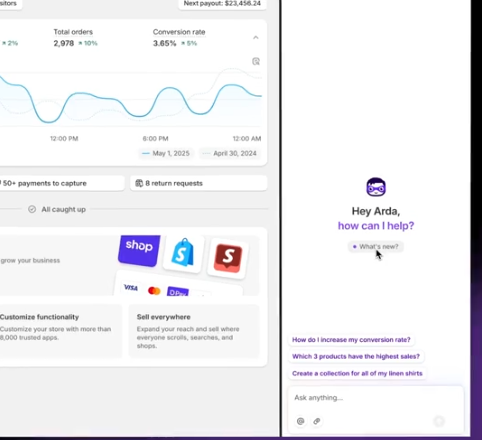Click the @ mention icon in chat box
This screenshot has width=482, height=440.
[300, 421]
